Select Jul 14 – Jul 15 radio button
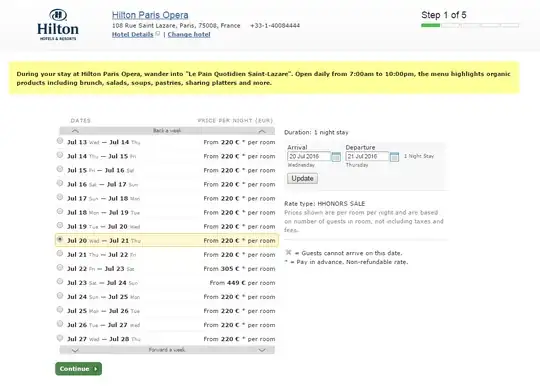 pyautogui.click(x=60, y=155)
